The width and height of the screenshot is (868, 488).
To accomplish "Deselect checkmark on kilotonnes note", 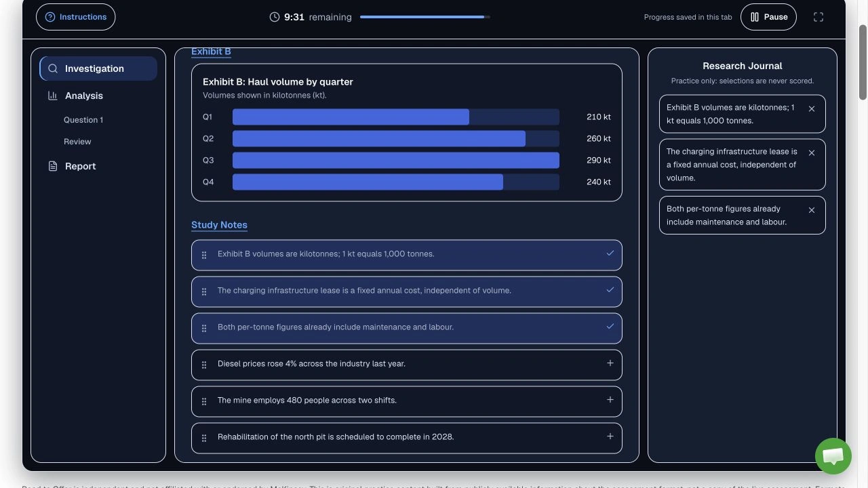I will tap(610, 253).
